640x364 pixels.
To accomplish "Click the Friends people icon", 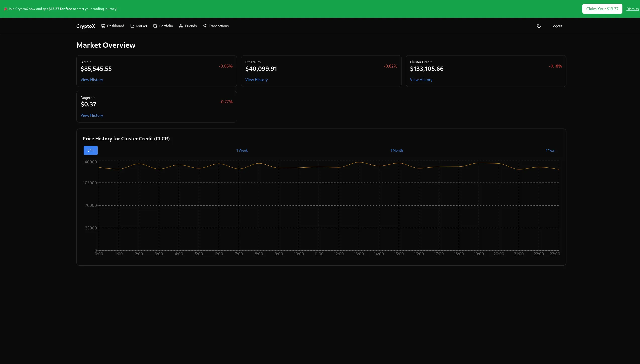I will click(181, 26).
